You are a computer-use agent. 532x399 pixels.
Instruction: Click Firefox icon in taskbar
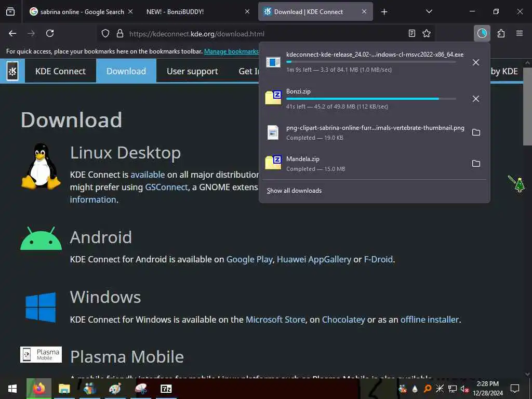39,389
